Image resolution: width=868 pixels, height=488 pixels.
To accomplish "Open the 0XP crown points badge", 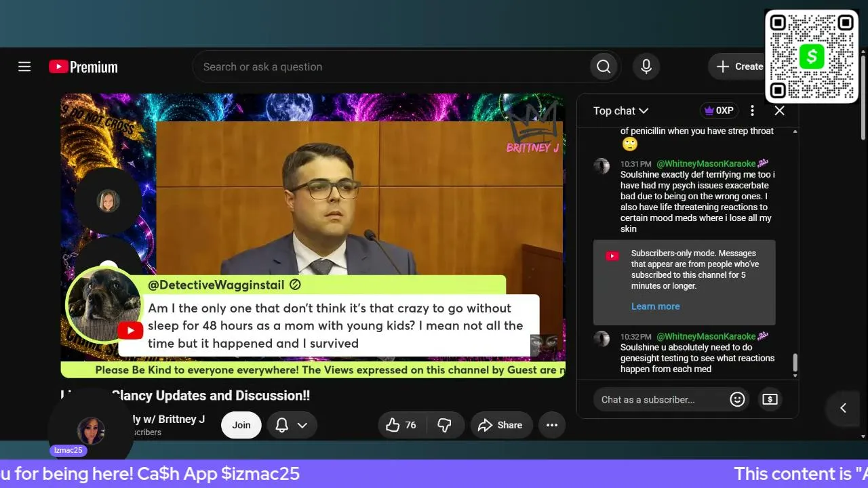I will (x=719, y=110).
